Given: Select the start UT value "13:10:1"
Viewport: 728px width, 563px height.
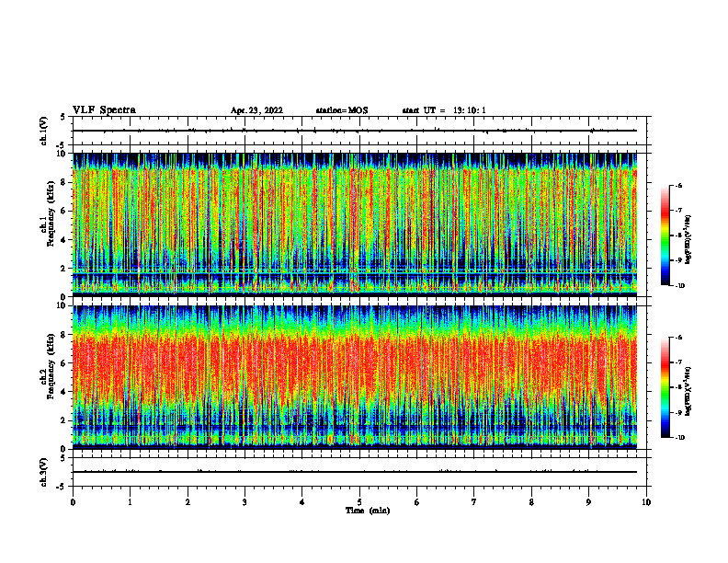Looking at the screenshot, I should pos(470,110).
